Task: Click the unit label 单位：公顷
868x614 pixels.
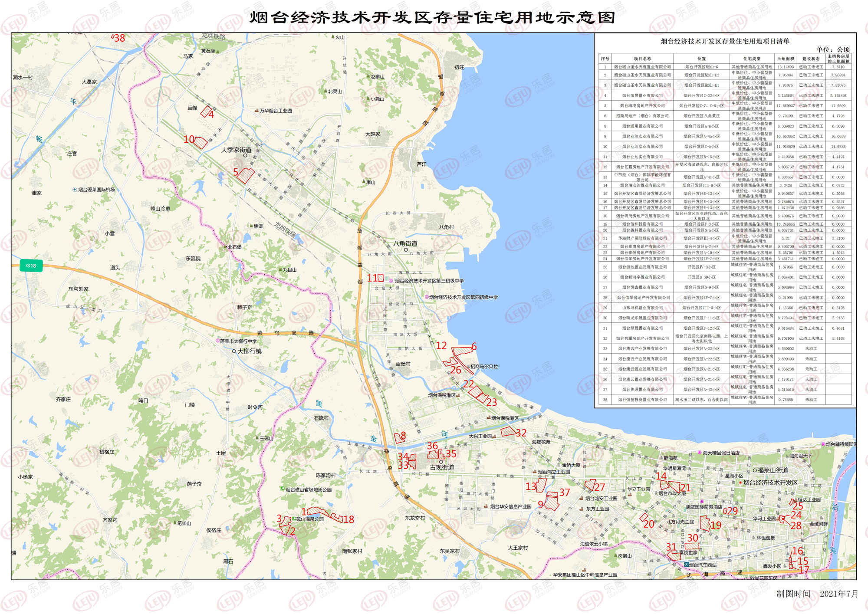Action: [833, 49]
